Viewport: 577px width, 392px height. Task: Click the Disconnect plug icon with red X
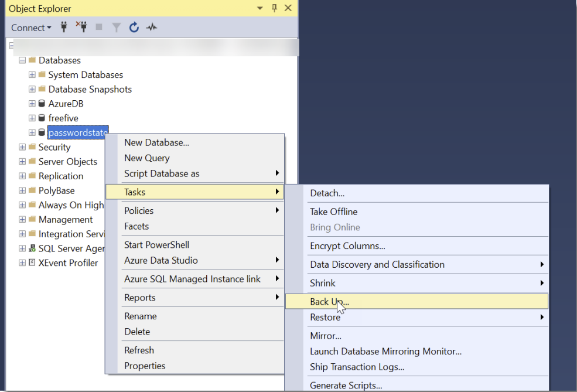click(x=81, y=27)
